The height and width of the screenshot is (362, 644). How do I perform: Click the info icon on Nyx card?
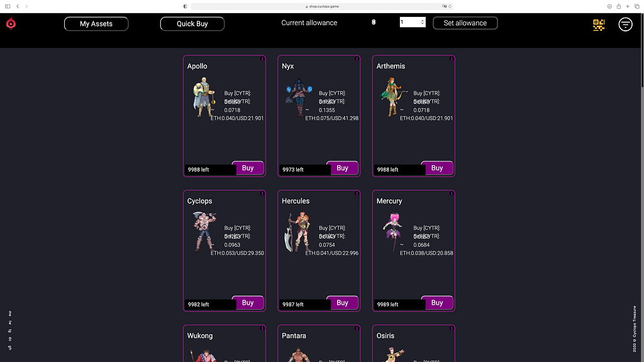click(357, 58)
